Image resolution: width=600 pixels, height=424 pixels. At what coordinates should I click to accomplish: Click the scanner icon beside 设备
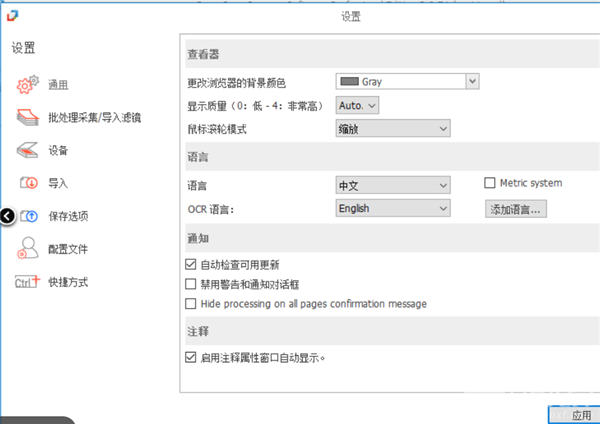click(x=27, y=150)
